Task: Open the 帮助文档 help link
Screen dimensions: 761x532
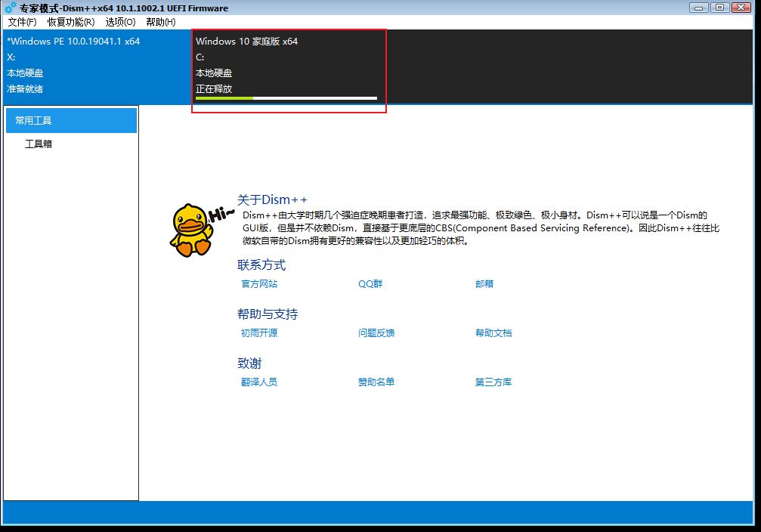Action: coord(493,333)
